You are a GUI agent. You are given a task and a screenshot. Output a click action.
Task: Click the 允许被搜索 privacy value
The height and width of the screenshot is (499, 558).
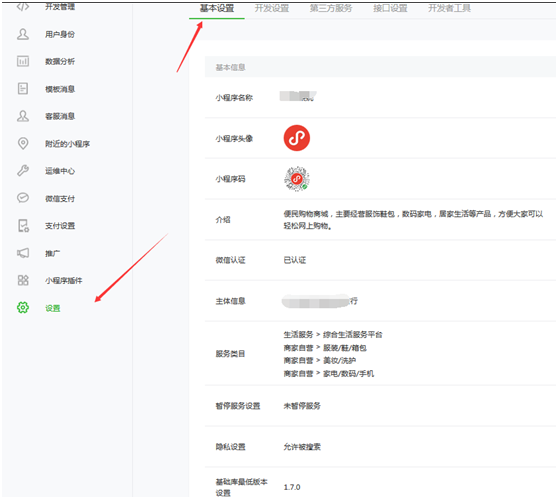[x=302, y=447]
